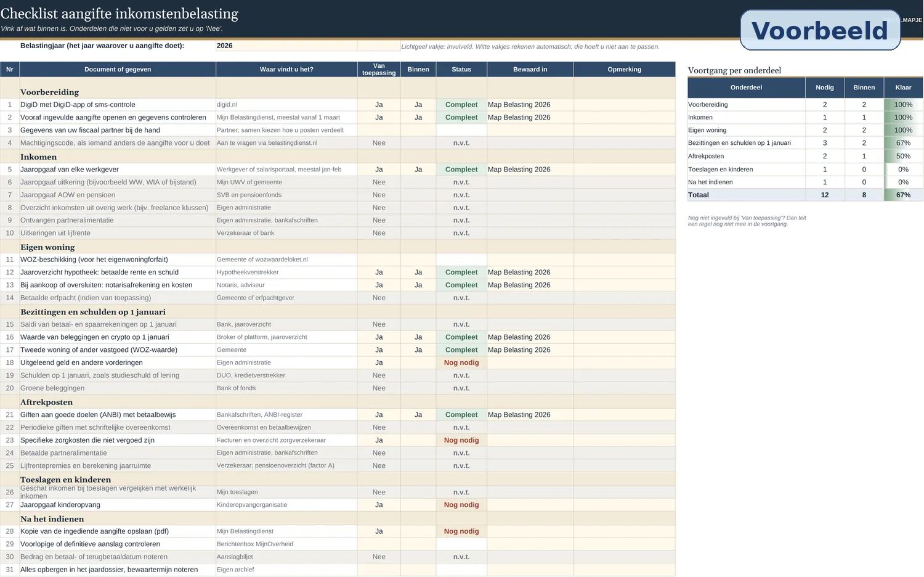Click the 'WOZ-beschikking (voor het eigenwoningforfait)' row text
The width and height of the screenshot is (924, 577).
click(94, 260)
